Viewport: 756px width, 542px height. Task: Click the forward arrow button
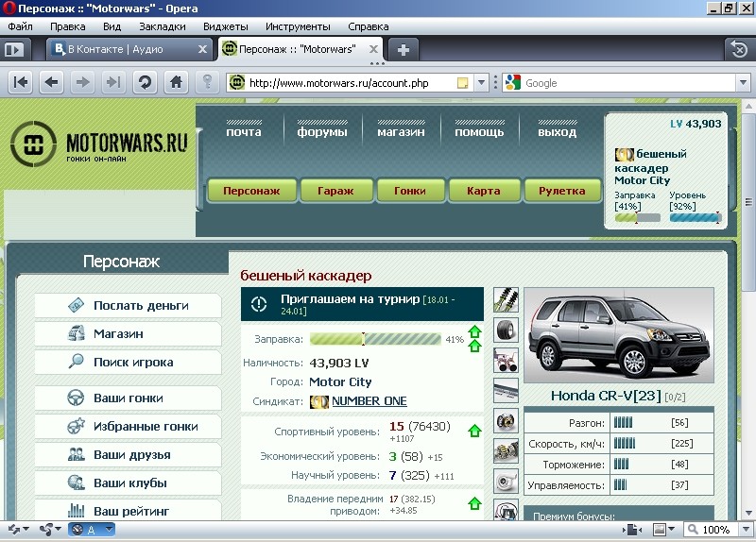coord(82,82)
